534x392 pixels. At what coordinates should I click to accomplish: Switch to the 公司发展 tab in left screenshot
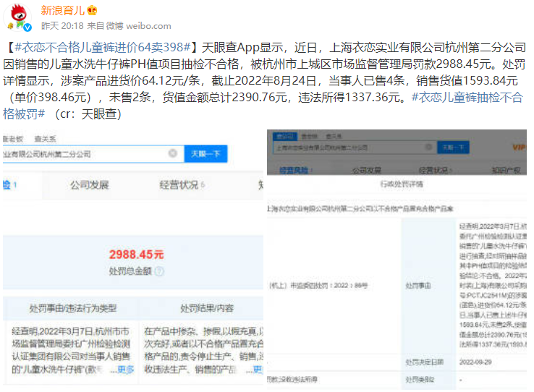tap(90, 185)
